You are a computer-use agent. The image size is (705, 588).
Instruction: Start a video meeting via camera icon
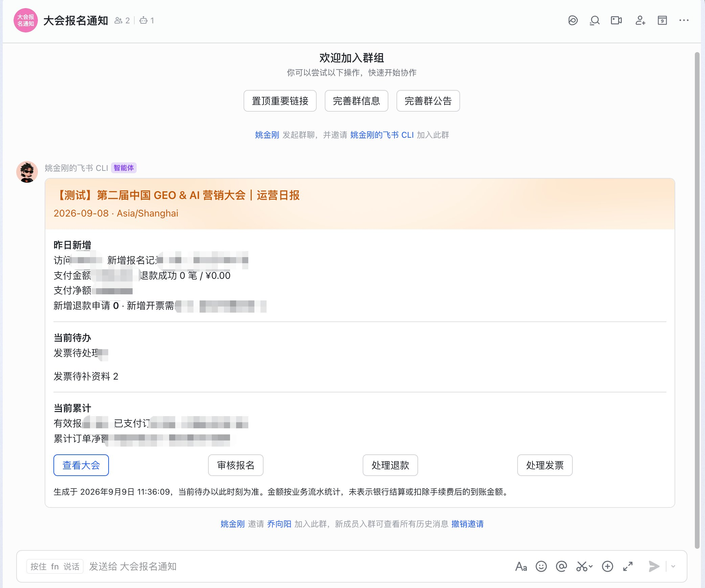pyautogui.click(x=616, y=21)
